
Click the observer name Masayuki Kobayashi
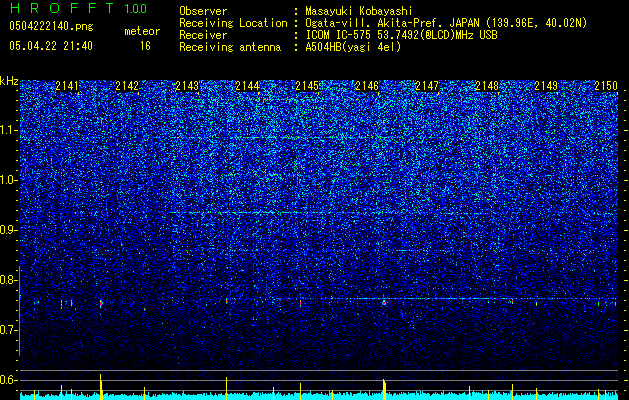click(x=359, y=11)
